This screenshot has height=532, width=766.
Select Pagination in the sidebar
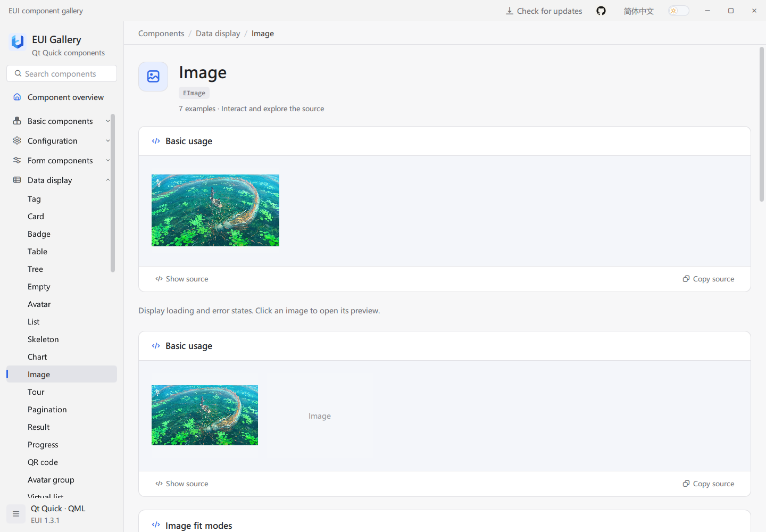pyautogui.click(x=62, y=409)
